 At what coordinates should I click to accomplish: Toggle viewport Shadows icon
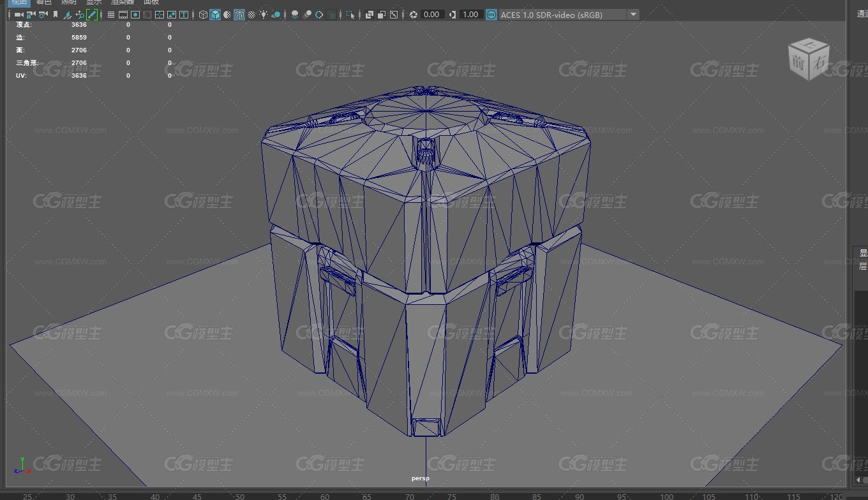point(276,15)
